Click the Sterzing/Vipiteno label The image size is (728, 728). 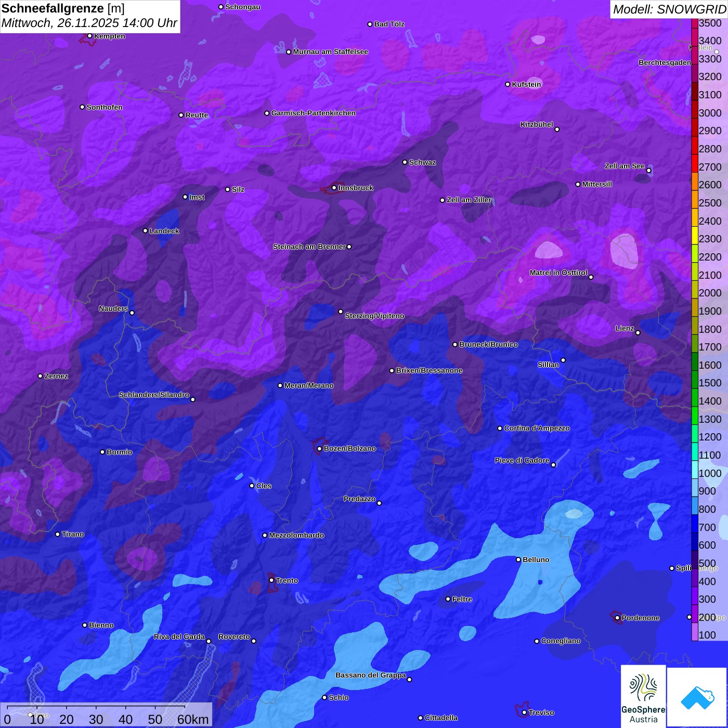tap(374, 316)
